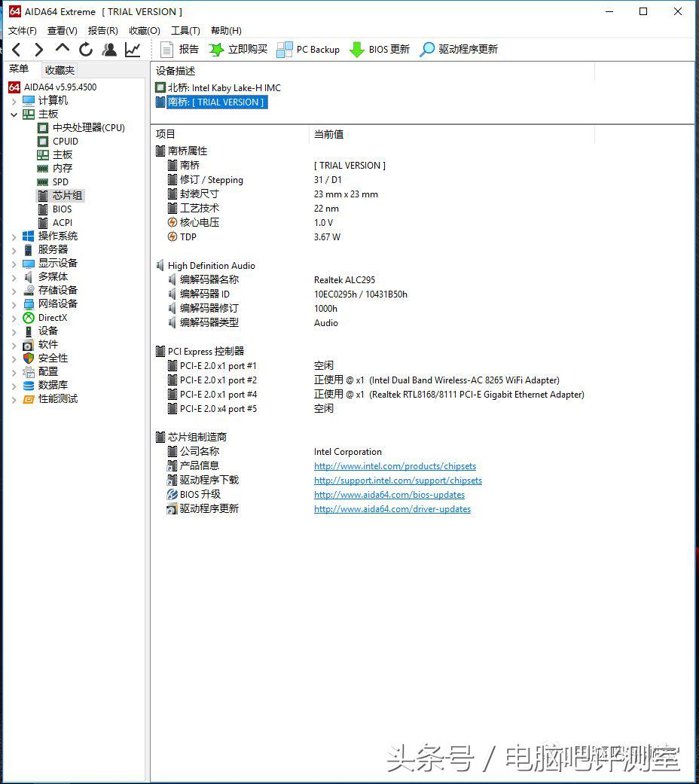Open 驱动程序更新 driver update search
The image size is (699, 784).
[x=459, y=50]
